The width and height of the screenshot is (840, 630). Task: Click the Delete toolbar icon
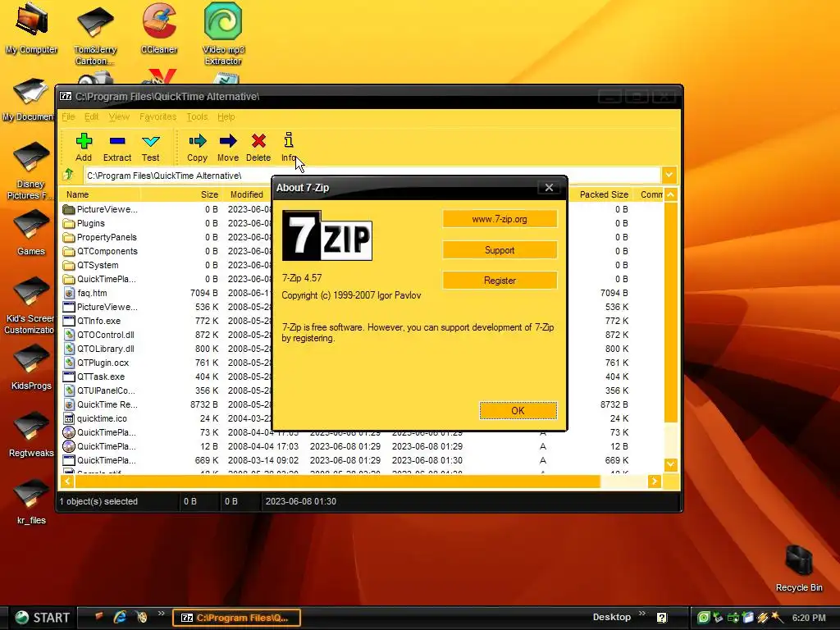[258, 147]
